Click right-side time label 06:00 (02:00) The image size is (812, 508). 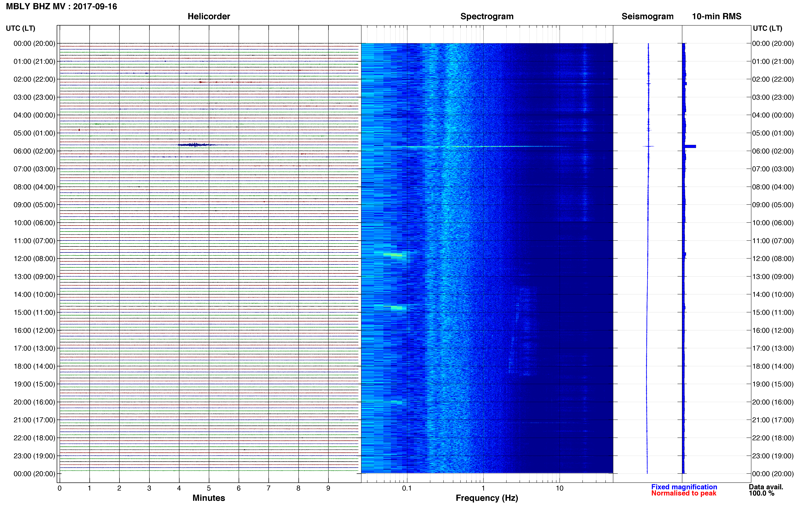coord(773,151)
